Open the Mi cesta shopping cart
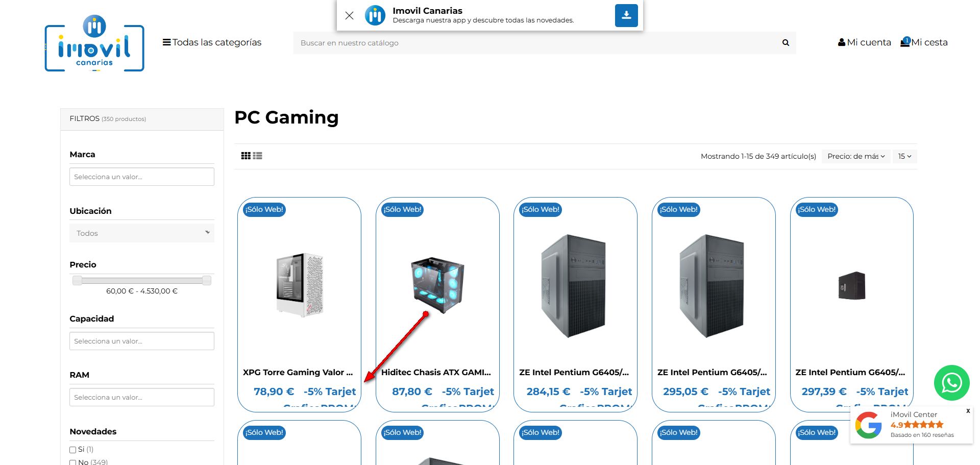 point(924,42)
